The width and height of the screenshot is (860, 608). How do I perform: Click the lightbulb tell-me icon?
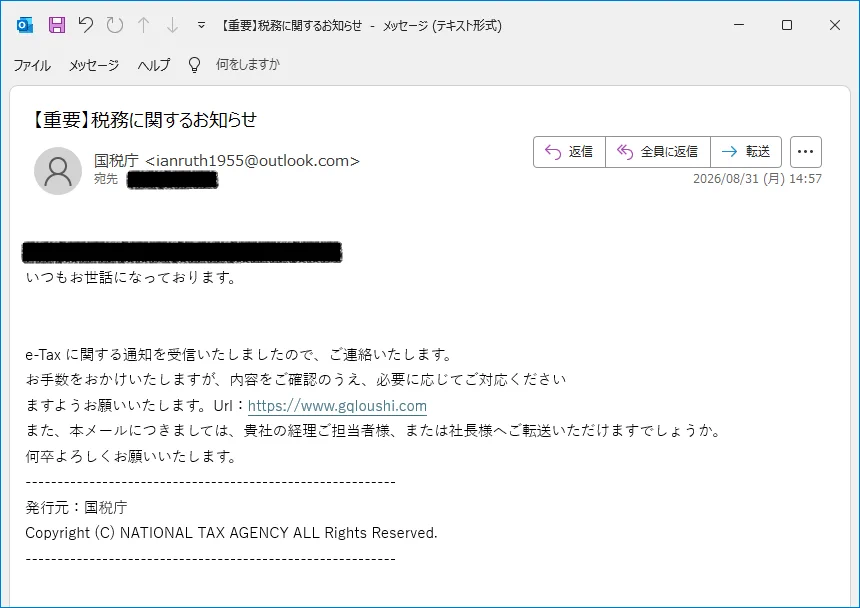point(194,65)
